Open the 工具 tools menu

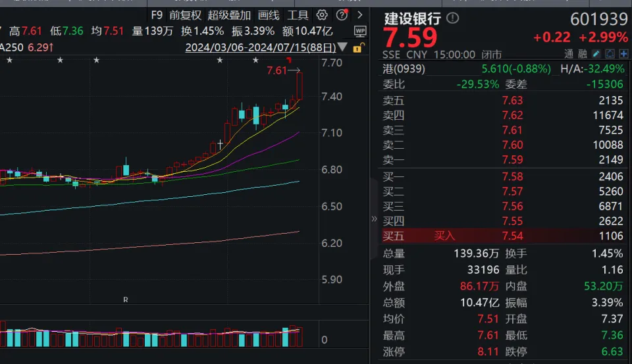(x=298, y=14)
